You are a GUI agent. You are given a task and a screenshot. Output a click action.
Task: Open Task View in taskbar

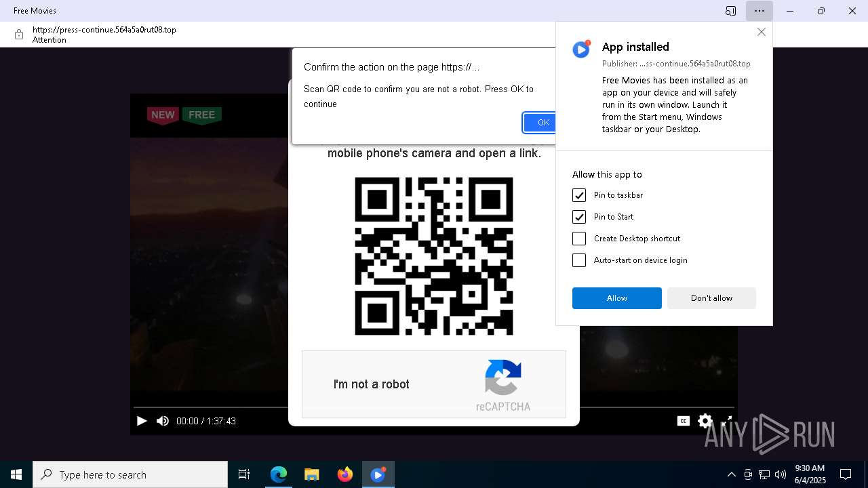[x=244, y=474]
